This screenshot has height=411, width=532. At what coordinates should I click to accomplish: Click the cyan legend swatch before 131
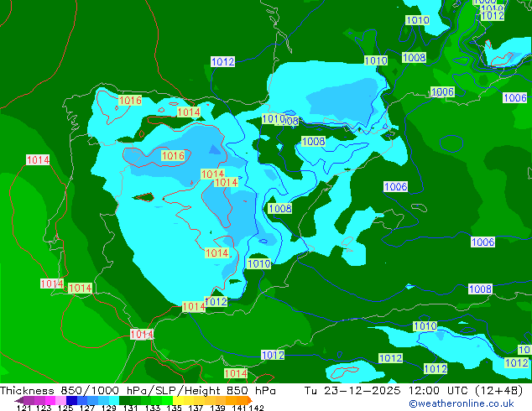(114, 400)
